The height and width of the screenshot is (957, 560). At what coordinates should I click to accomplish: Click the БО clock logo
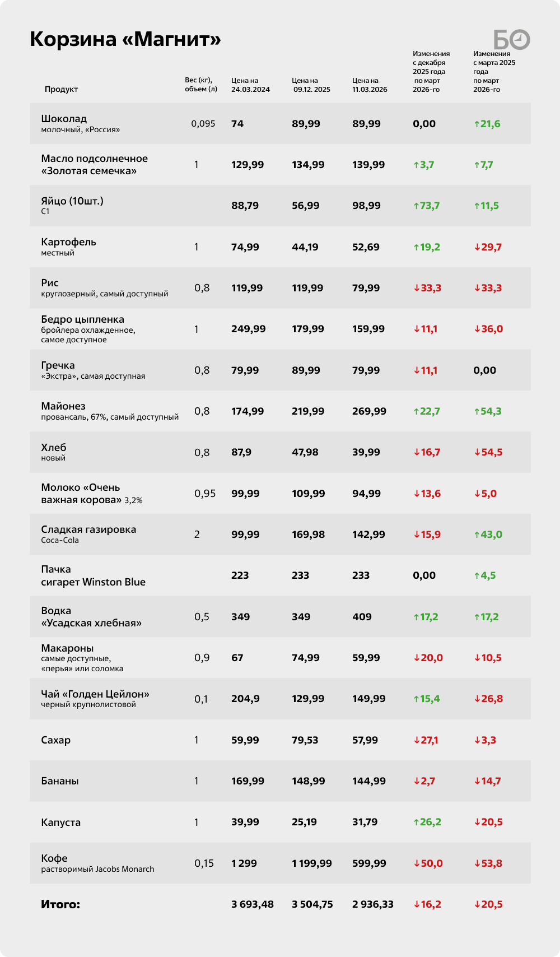(x=511, y=39)
